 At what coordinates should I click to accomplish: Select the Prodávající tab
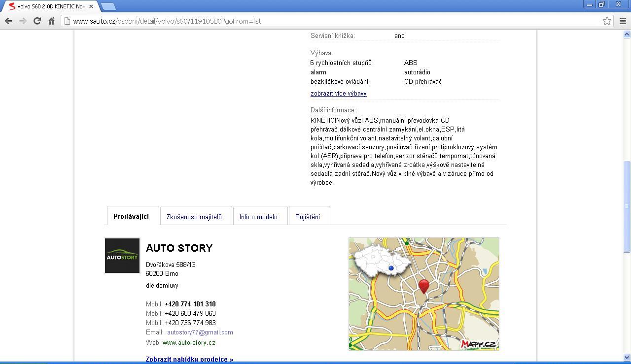(x=131, y=216)
